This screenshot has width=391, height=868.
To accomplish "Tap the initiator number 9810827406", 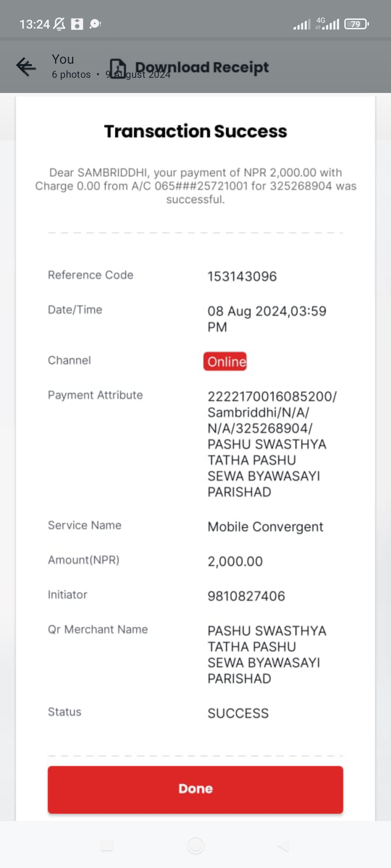I will 246,596.
